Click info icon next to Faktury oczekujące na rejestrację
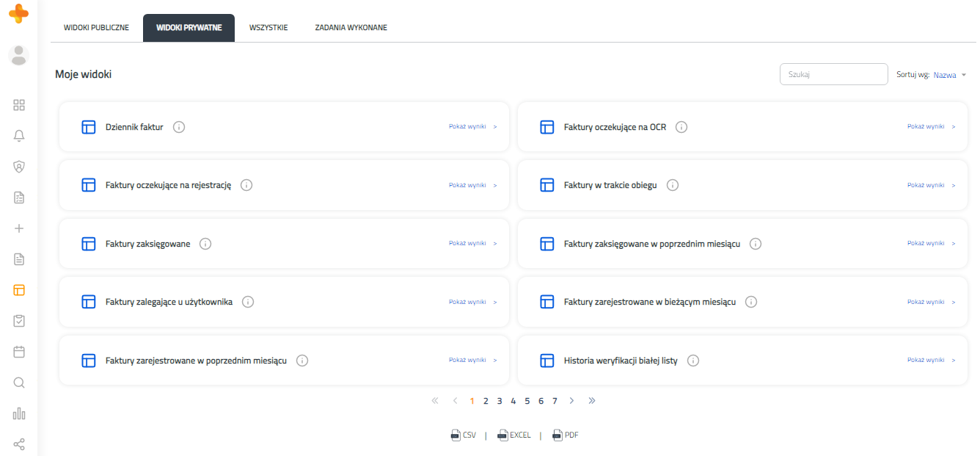Screen dimensions: 980x456 (246, 185)
